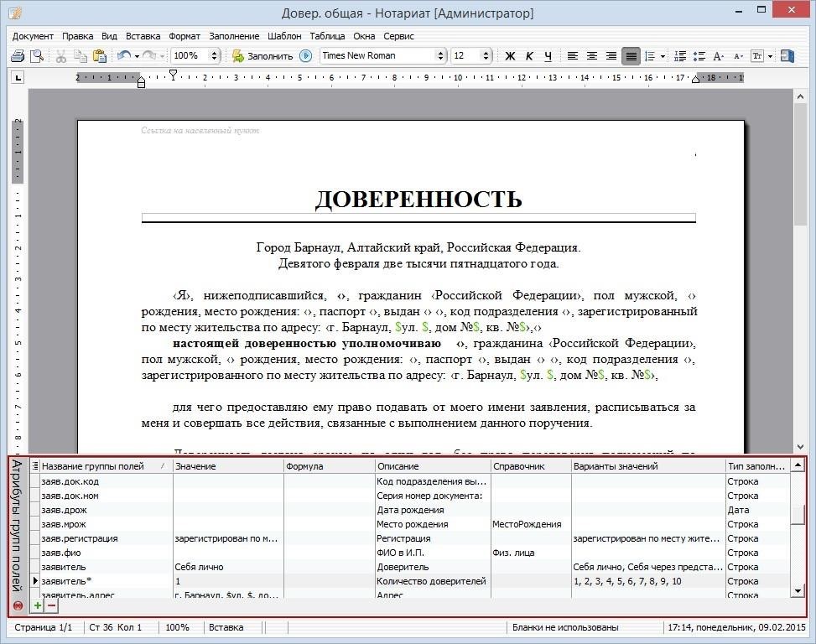Increase font size with the large A icon
The width and height of the screenshot is (816, 644).
[718, 55]
